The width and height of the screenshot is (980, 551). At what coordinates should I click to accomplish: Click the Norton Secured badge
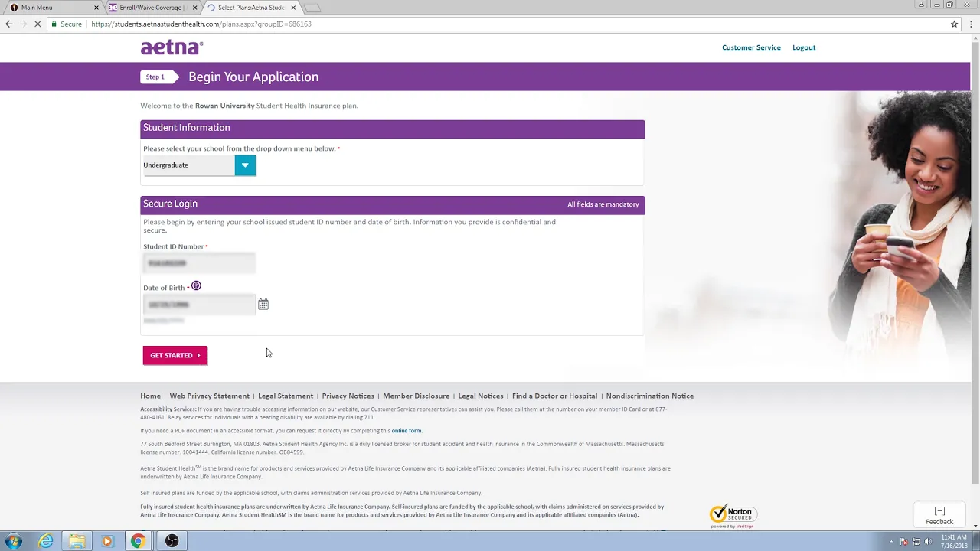tap(733, 517)
